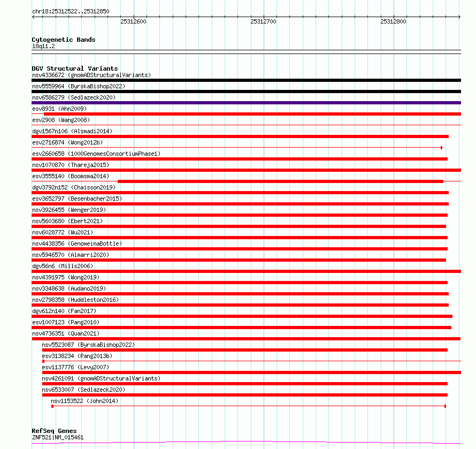The height and width of the screenshot is (449, 476).
Task: Click the nsv4336672 (gnomADStructuralVariants) variant label
Action: coord(91,75)
